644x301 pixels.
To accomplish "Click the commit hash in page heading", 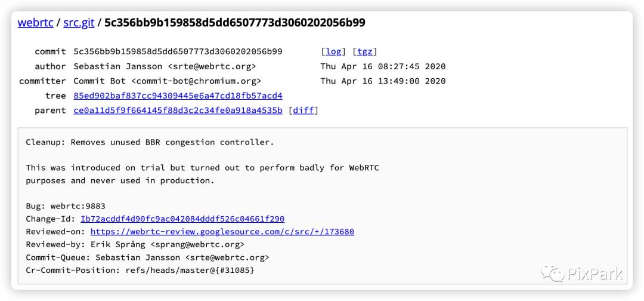I will click(x=234, y=23).
